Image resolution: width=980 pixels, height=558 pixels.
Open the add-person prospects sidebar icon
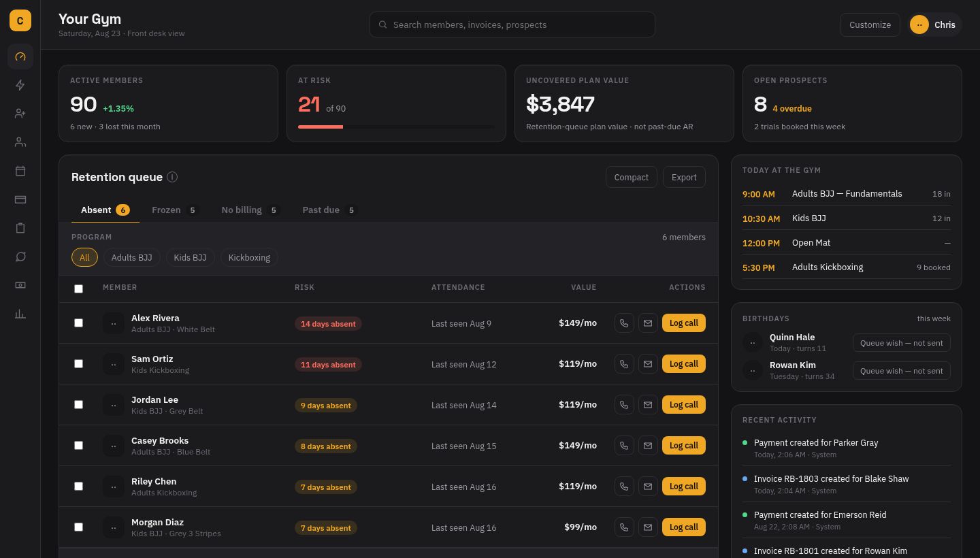[x=20, y=114]
